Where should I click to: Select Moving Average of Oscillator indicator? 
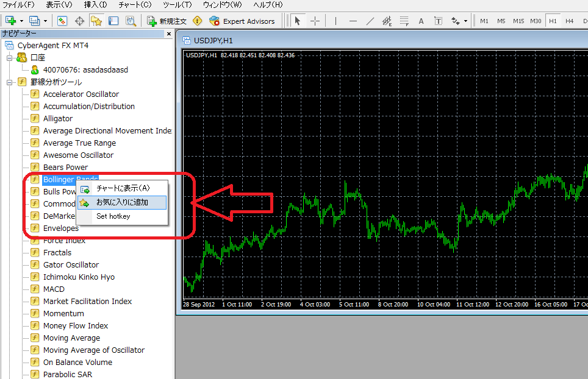pos(94,350)
